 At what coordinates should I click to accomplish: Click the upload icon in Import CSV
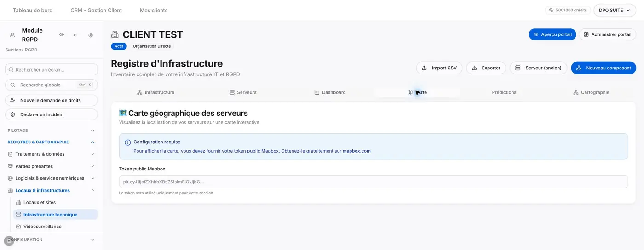424,68
